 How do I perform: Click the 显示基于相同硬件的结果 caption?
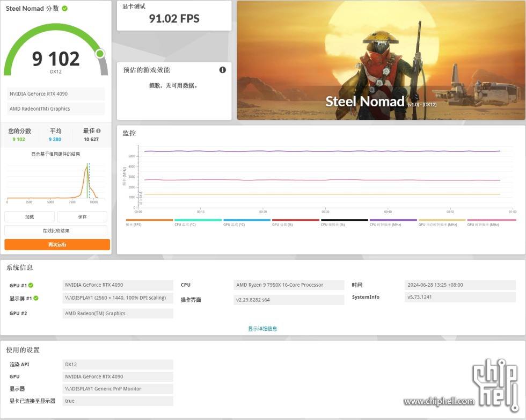[x=56, y=154]
